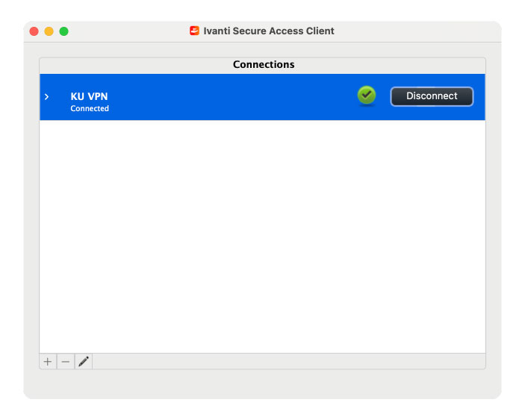Click empty toolbar strip right of pencil icon
Screen dimensions: 525x420
point(284,362)
